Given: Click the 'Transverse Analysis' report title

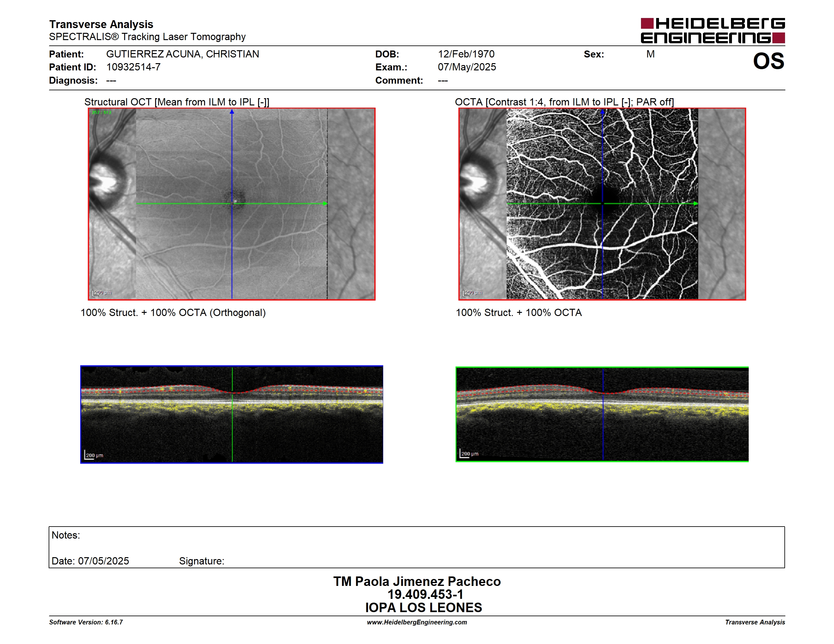Looking at the screenshot, I should 101,24.
